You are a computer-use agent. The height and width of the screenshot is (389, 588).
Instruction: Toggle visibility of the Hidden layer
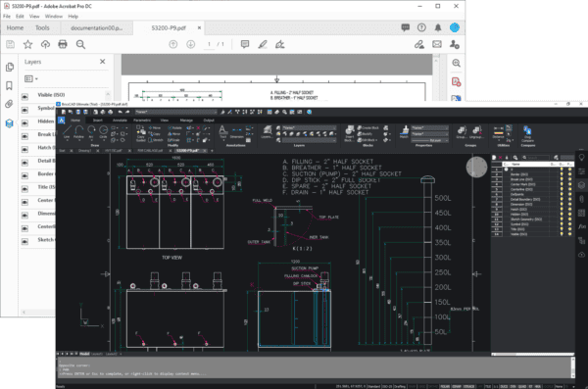coord(24,123)
